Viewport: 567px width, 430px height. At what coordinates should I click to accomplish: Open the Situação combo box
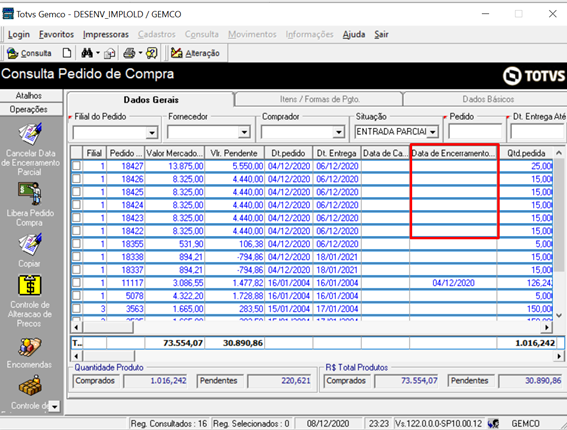433,132
